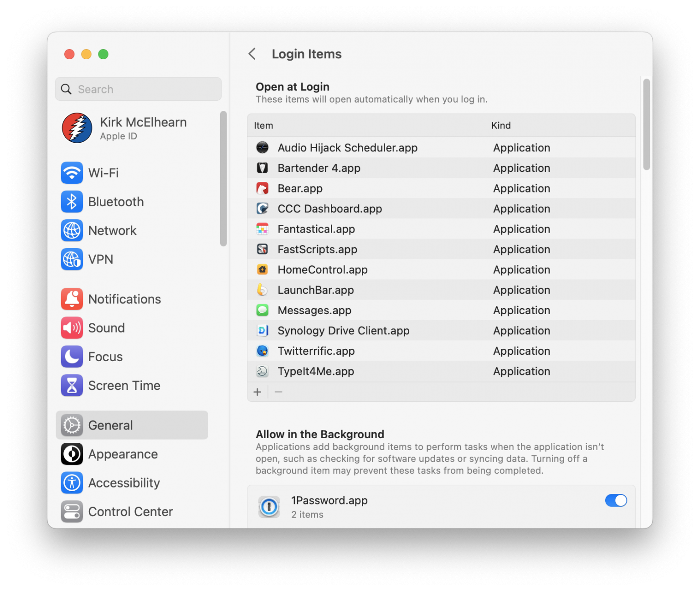
Task: Disable 1Password.app background items
Action: 616,500
